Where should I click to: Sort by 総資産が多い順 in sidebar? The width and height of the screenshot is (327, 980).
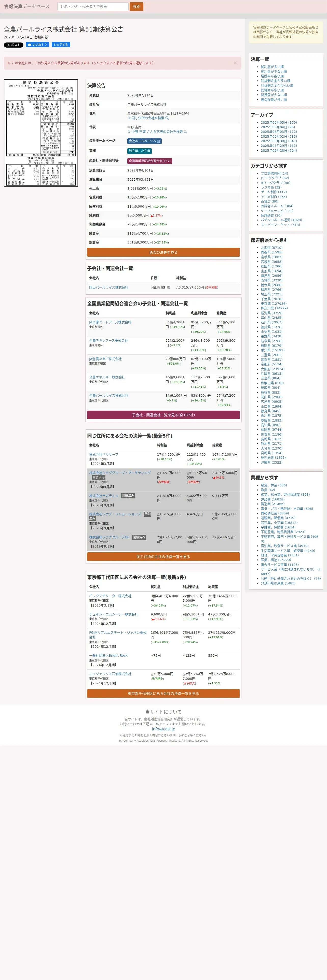(x=272, y=90)
